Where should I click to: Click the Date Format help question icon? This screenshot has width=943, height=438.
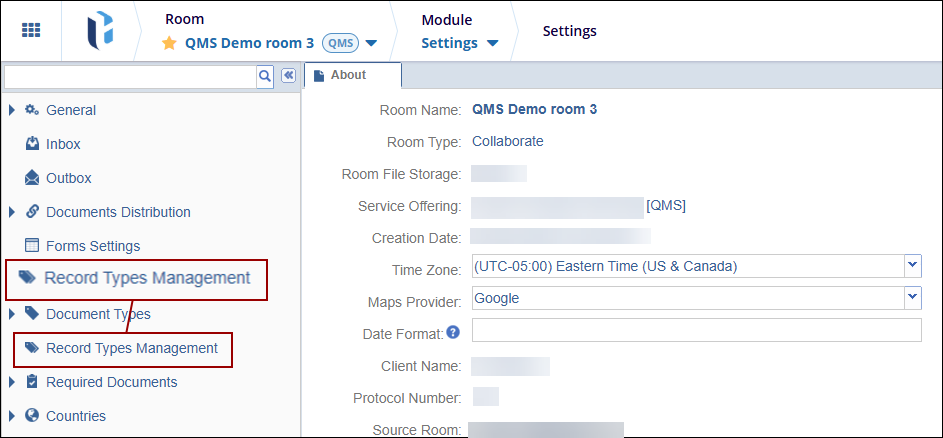pos(453,332)
